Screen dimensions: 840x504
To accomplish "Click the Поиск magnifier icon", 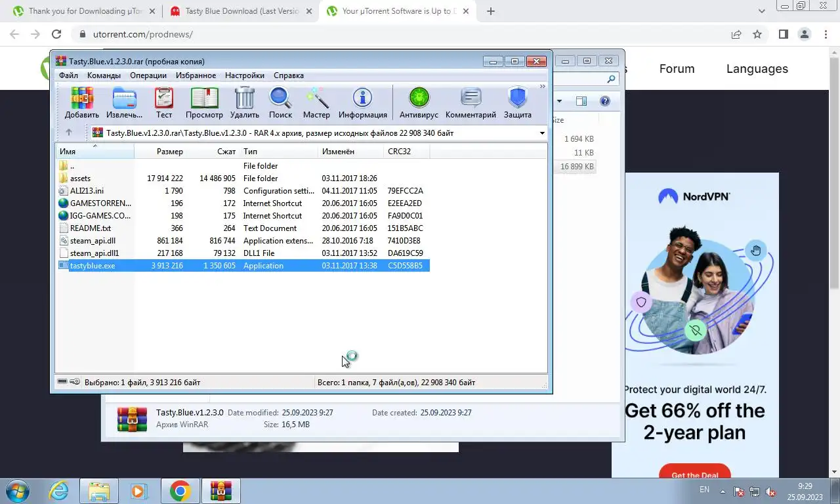I will point(280,103).
